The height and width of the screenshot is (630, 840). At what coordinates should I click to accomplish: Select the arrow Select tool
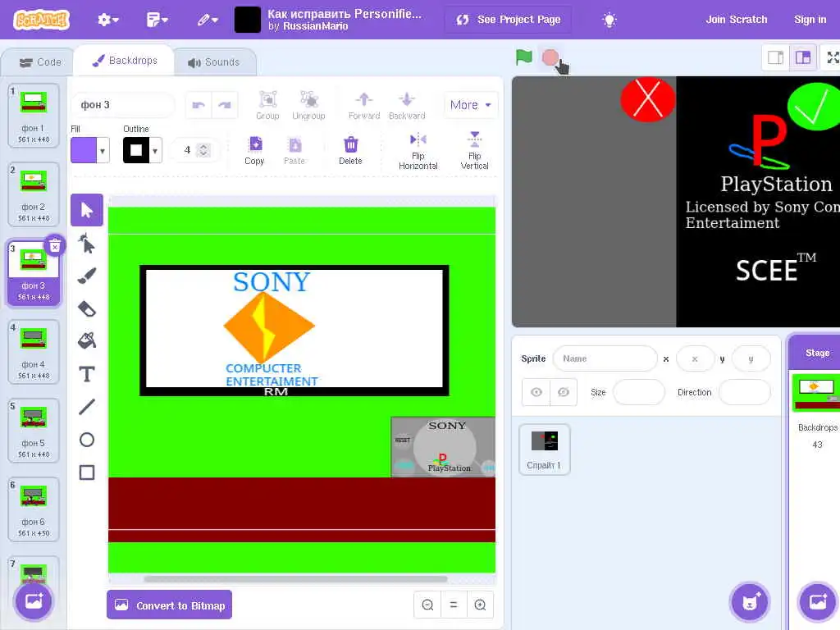pos(87,210)
